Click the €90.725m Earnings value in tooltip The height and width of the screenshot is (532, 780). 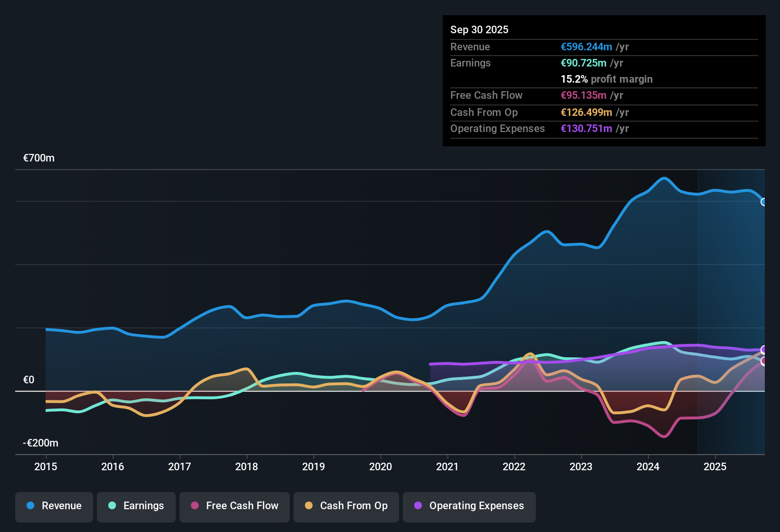click(583, 63)
